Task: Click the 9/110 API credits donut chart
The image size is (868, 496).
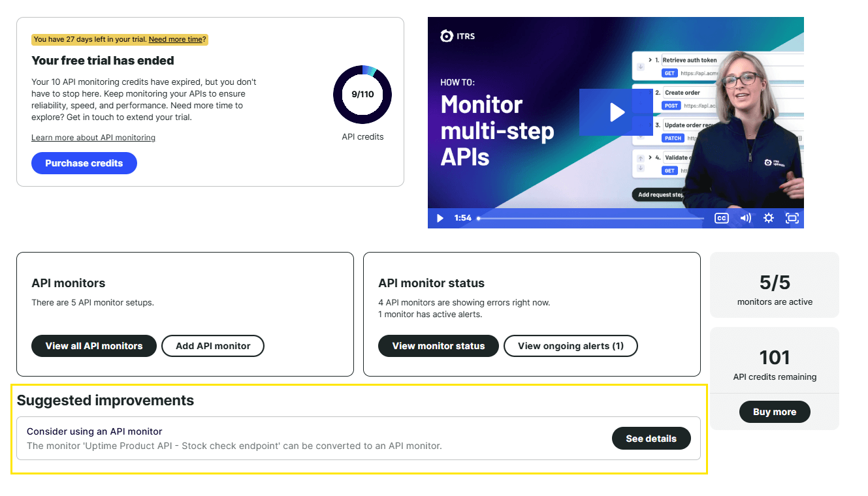Action: click(362, 95)
